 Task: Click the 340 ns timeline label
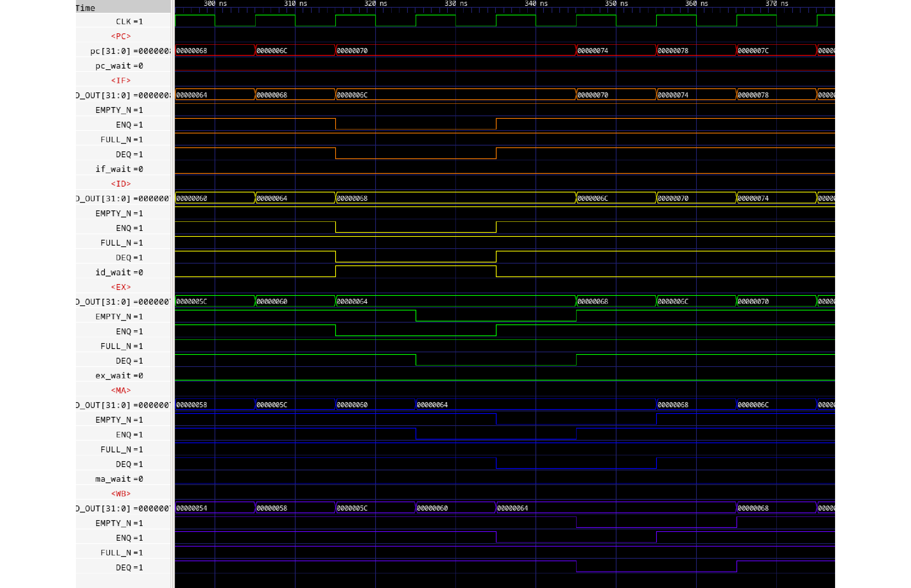click(536, 3)
